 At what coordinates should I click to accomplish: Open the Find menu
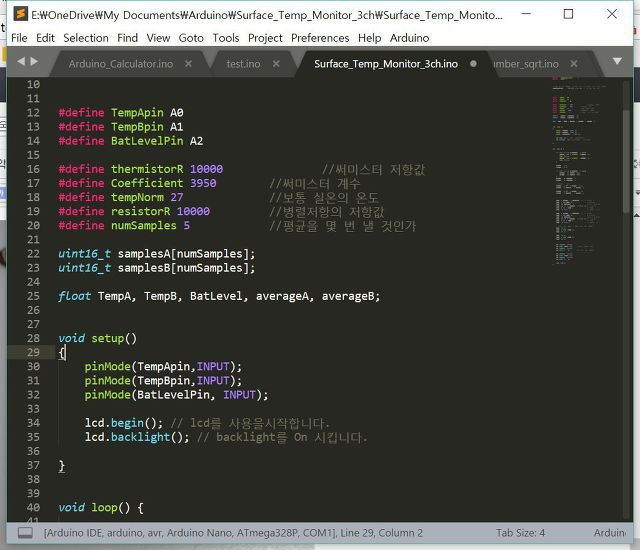pos(127,38)
